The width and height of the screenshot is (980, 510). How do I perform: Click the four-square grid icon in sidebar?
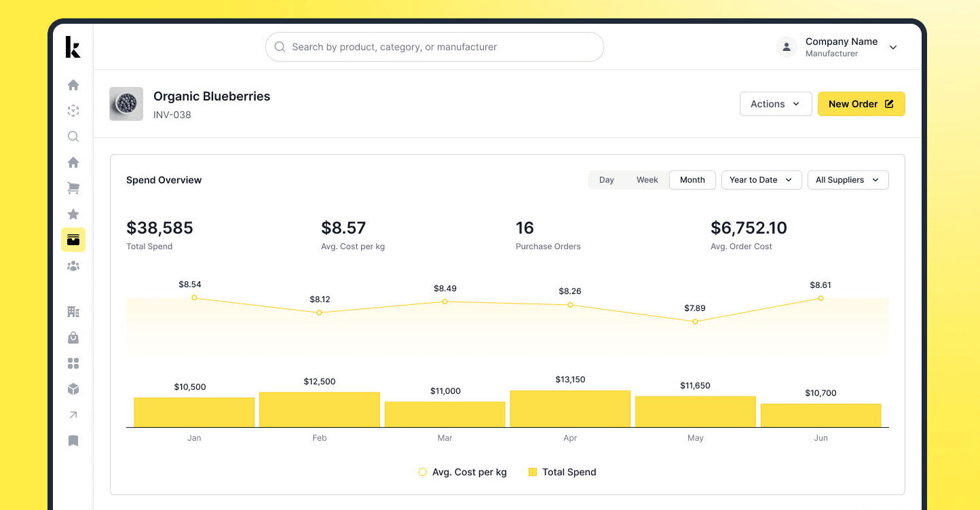coord(73,363)
